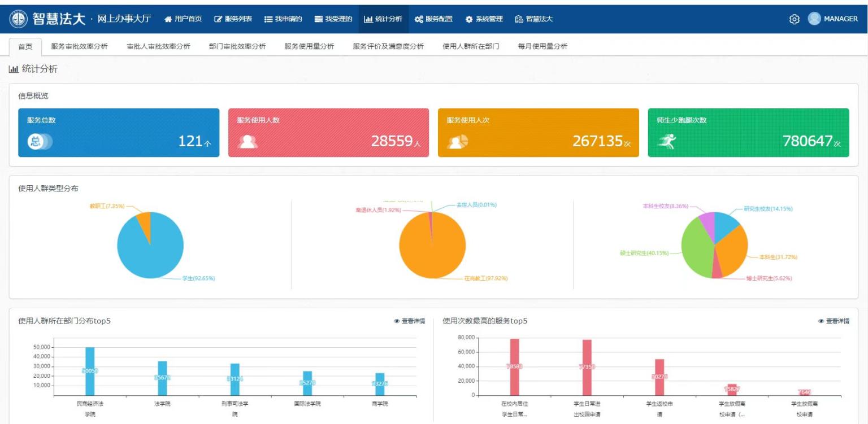Screen dimensions: 868x424
Task: Select the 服务评价及满意度分析 tab
Action: click(x=388, y=46)
